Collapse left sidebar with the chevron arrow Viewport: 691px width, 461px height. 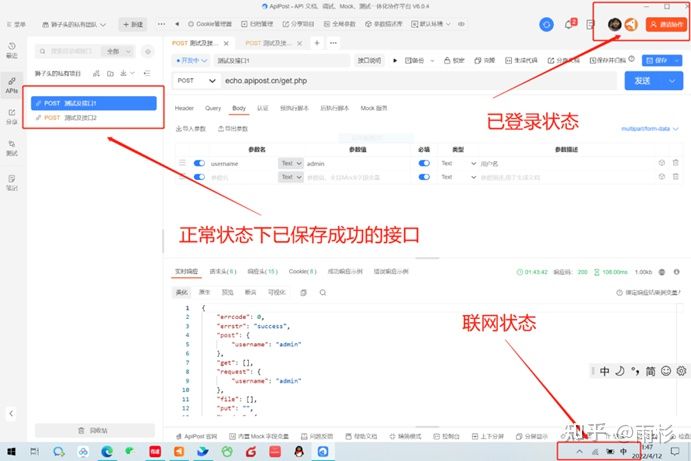point(11,413)
